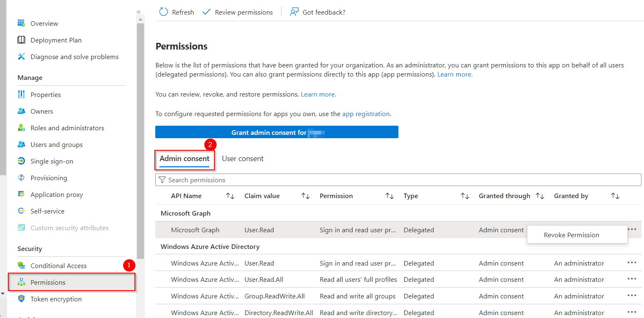Screen dimensions: 644x318
Task: Collapse the sidebar with the double chevron
Action: (x=139, y=12)
